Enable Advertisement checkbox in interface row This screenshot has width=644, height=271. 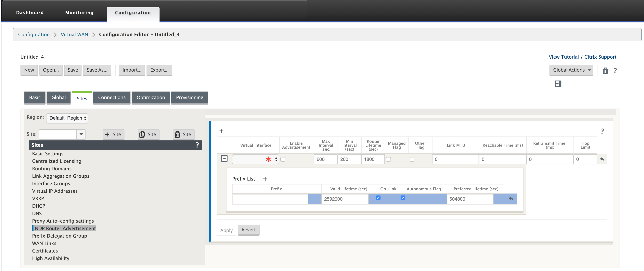283,159
